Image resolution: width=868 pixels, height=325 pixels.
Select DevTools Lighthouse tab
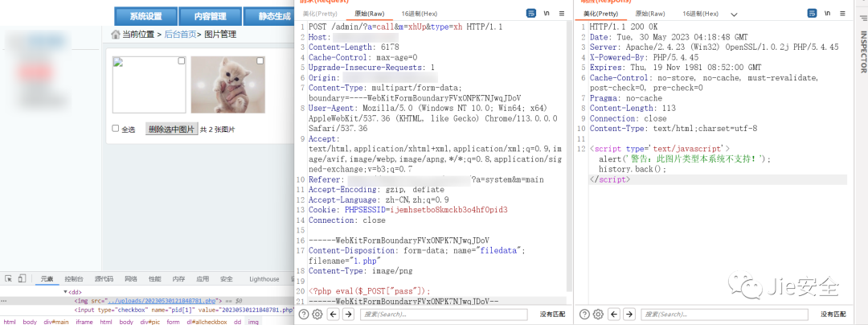[x=264, y=279]
